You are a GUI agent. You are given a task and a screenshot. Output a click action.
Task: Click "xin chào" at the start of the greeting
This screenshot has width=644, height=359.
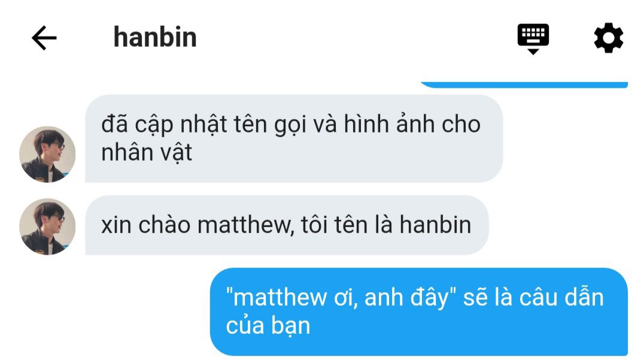click(x=146, y=225)
